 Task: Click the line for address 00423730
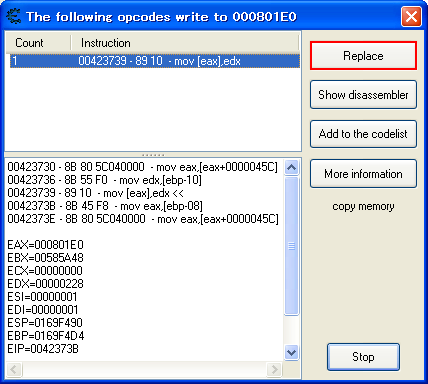(142, 167)
